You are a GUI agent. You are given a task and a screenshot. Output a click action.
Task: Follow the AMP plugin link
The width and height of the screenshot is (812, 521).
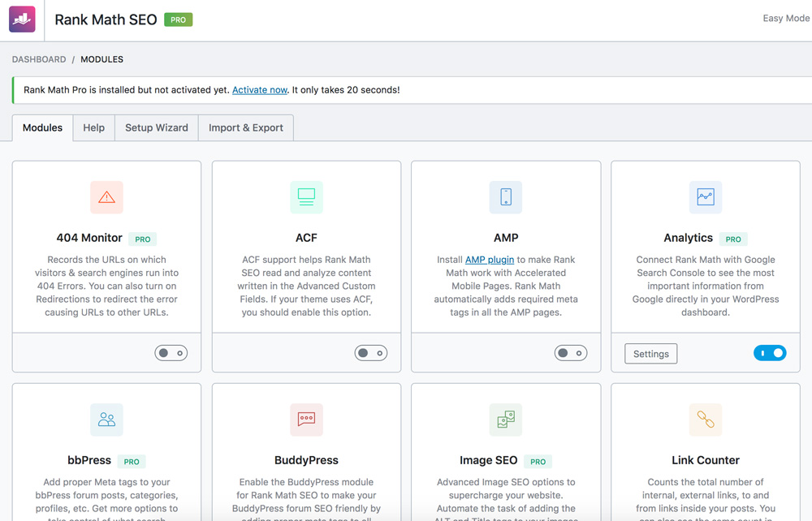coord(490,260)
